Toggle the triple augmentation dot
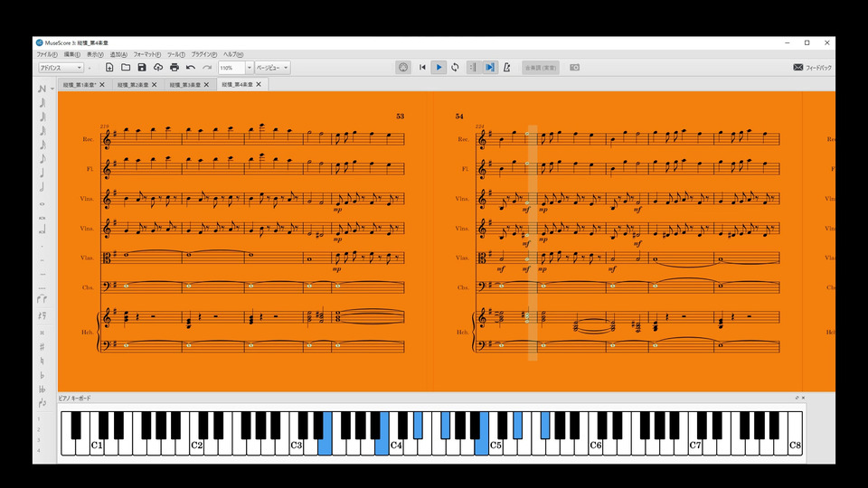This screenshot has height=488, width=868. click(x=42, y=274)
